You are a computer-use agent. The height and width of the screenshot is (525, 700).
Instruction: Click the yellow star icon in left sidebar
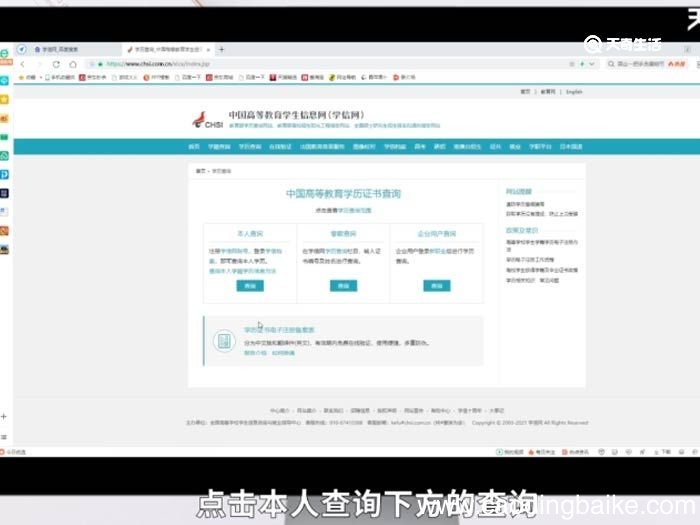click(4, 99)
